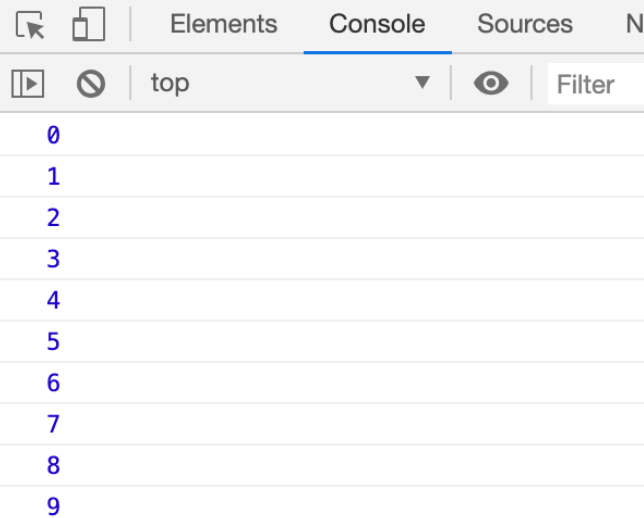Select the top JavaScript context selector

[290, 83]
